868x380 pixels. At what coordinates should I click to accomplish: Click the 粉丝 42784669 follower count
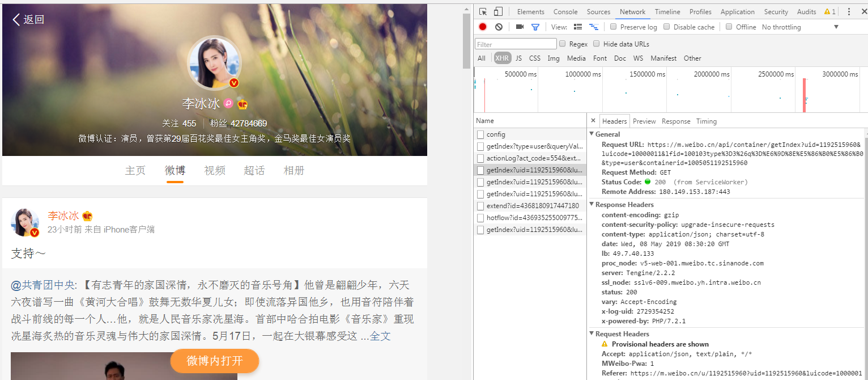tap(239, 123)
